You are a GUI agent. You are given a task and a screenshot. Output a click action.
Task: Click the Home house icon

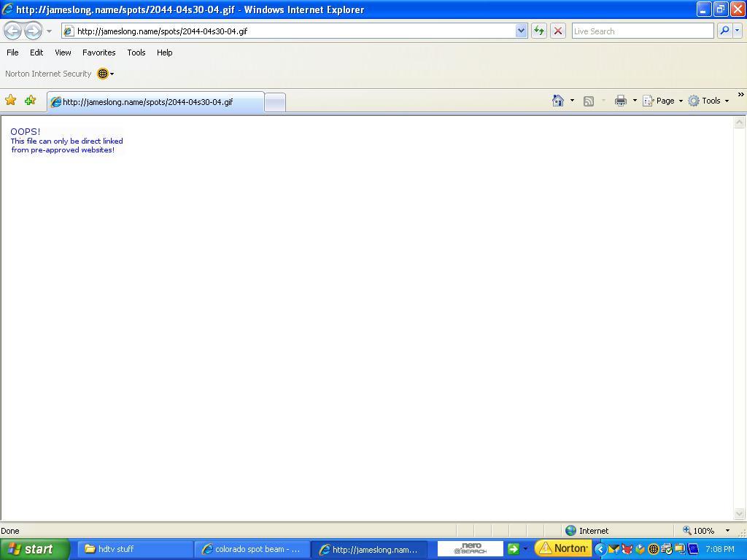click(558, 101)
